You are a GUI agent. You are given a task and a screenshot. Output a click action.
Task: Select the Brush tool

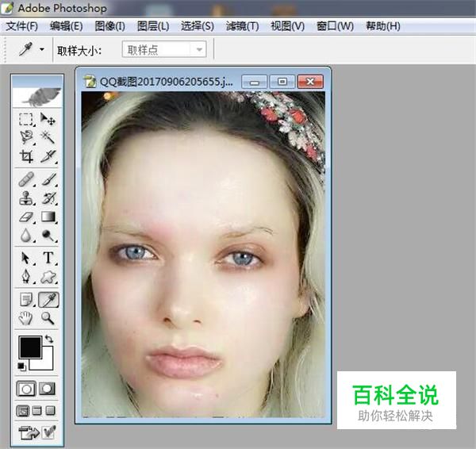[48, 179]
